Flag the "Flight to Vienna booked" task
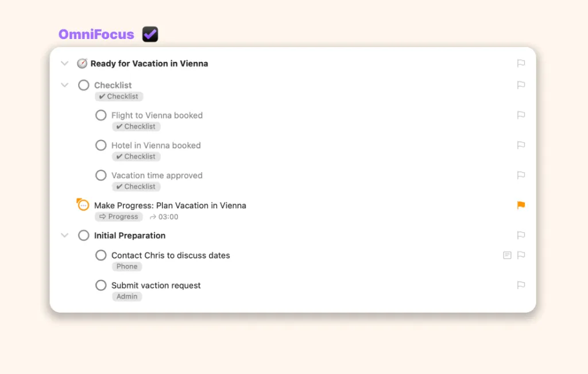Image resolution: width=588 pixels, height=374 pixels. pyautogui.click(x=521, y=115)
